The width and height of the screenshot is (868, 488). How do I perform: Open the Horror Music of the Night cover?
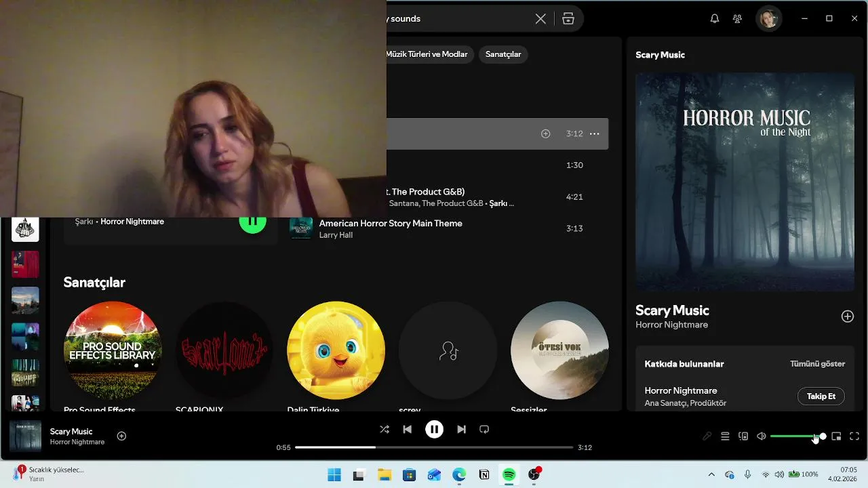pyautogui.click(x=745, y=182)
